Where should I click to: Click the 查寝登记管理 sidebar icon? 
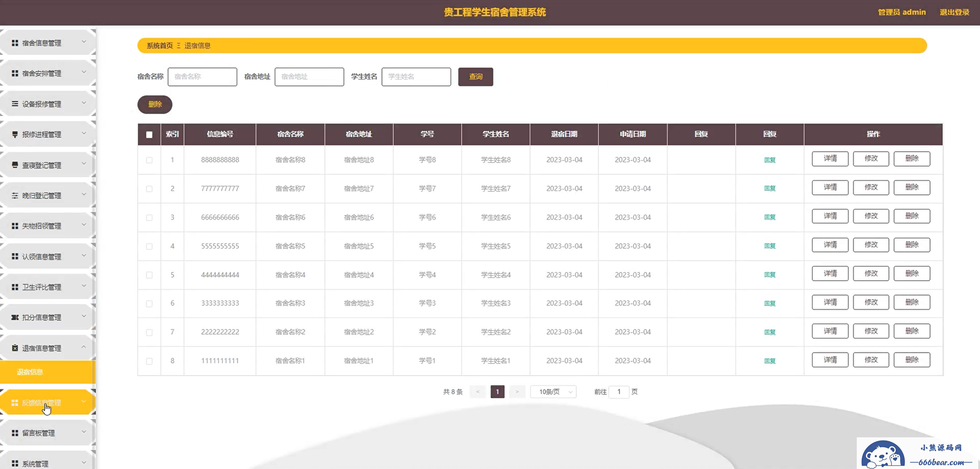pyautogui.click(x=15, y=165)
